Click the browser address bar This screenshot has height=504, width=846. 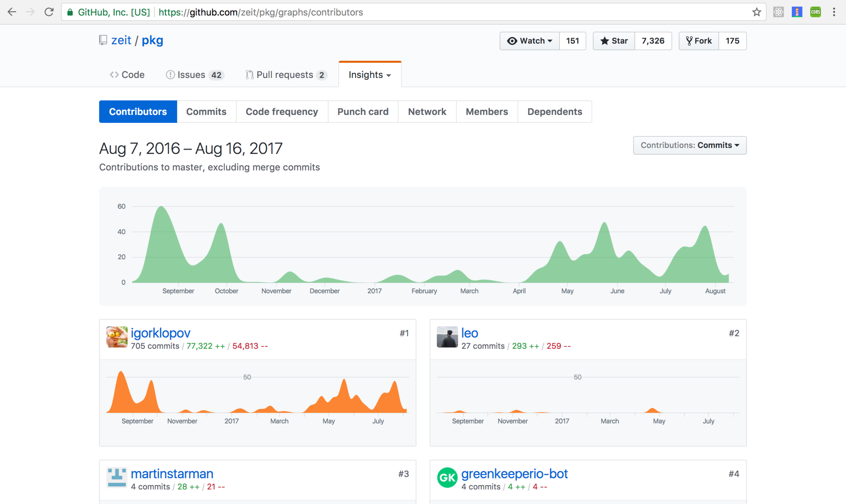pos(411,12)
